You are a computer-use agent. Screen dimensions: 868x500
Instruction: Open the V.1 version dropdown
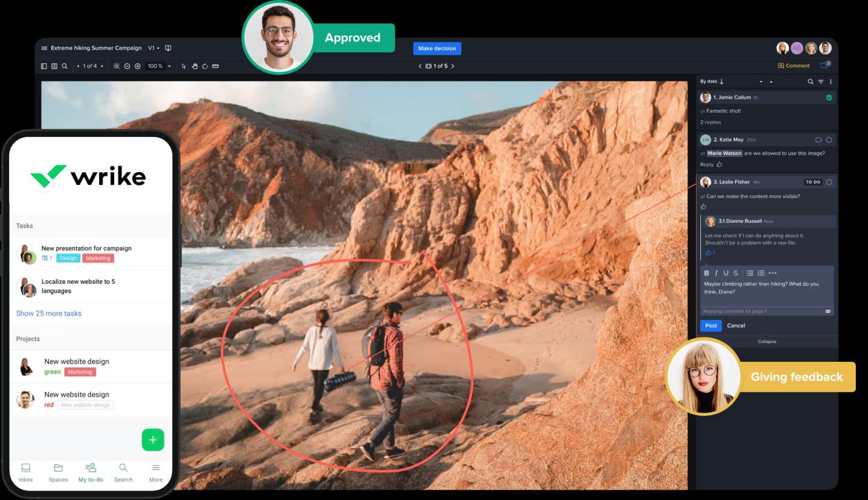click(x=154, y=48)
